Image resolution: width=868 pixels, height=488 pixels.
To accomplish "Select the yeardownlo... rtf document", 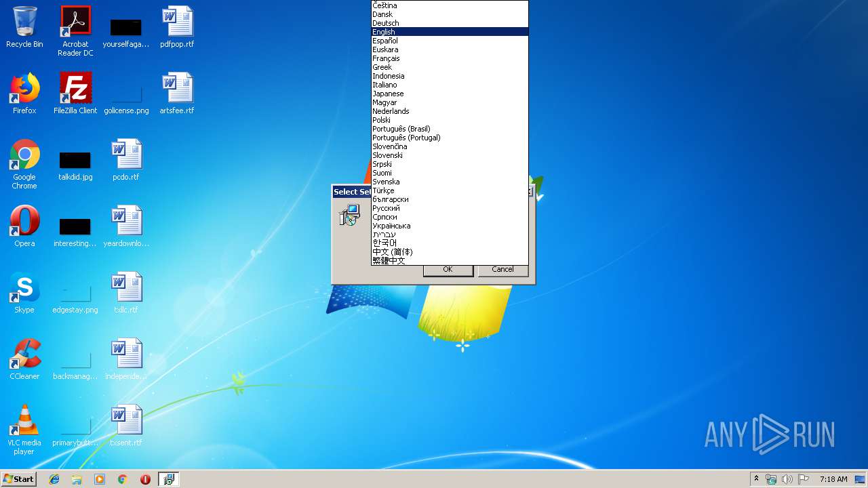I will [x=126, y=226].
